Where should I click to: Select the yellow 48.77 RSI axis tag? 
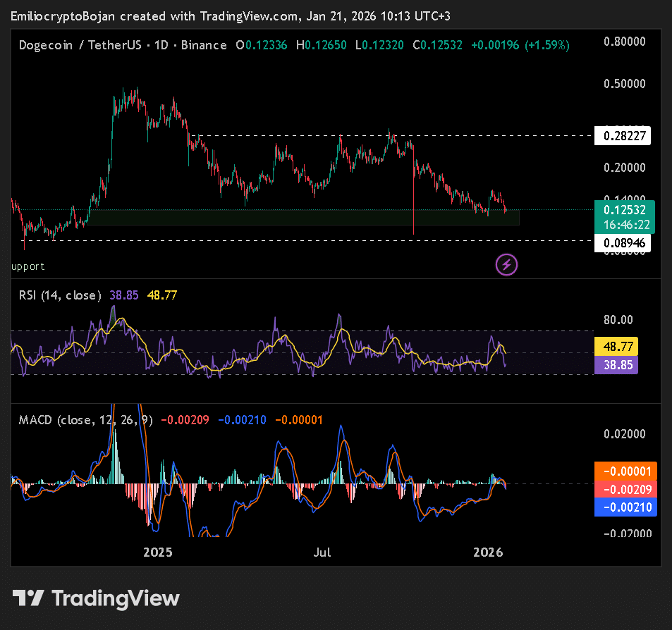(616, 346)
